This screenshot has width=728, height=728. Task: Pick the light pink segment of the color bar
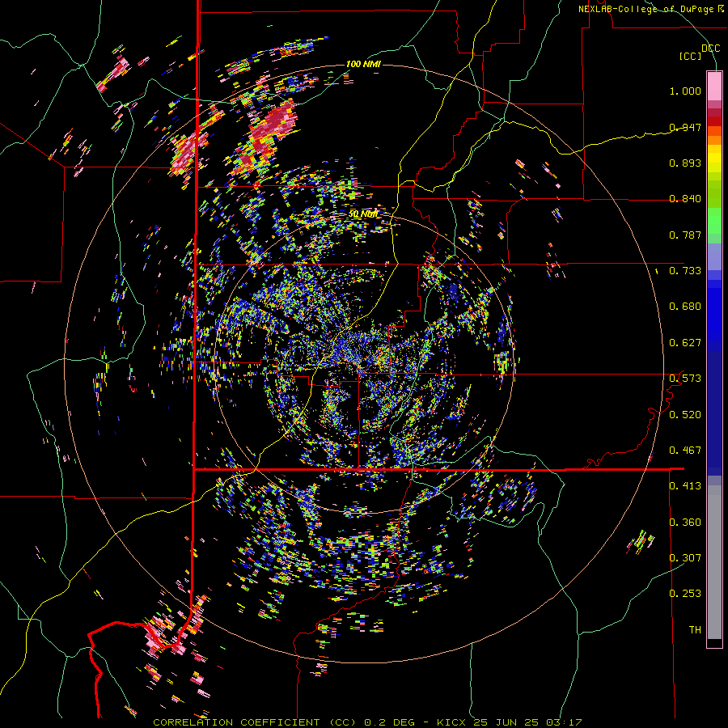point(714,86)
